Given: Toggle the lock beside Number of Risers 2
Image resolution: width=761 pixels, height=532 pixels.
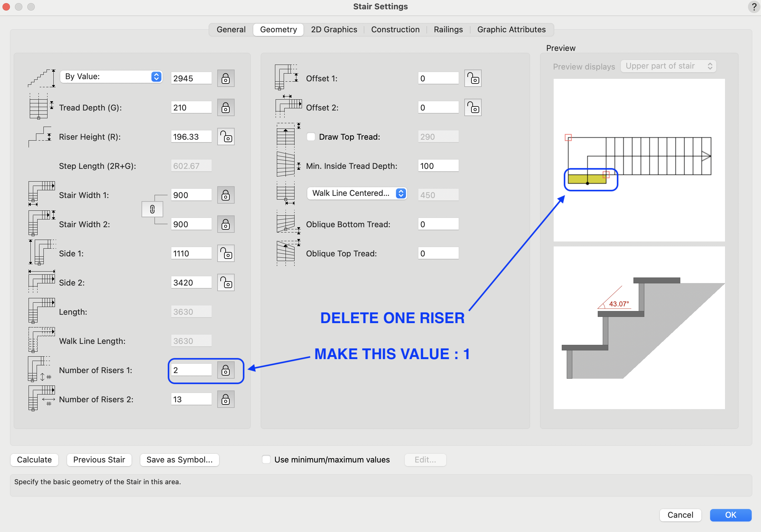Looking at the screenshot, I should (226, 399).
